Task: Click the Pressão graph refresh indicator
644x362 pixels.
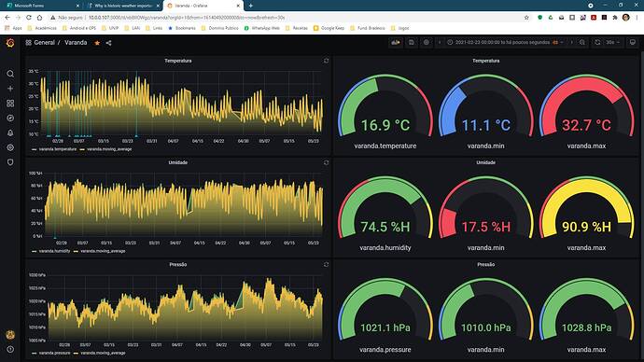Action: tap(326, 265)
